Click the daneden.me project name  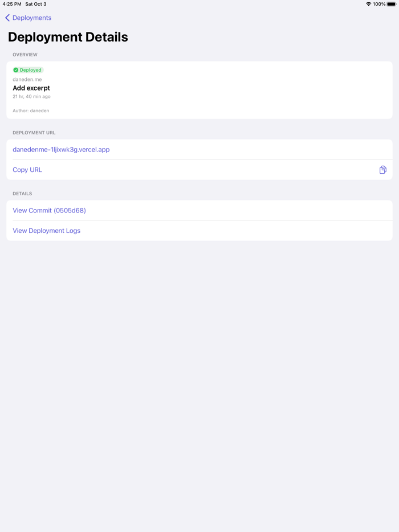pos(27,79)
